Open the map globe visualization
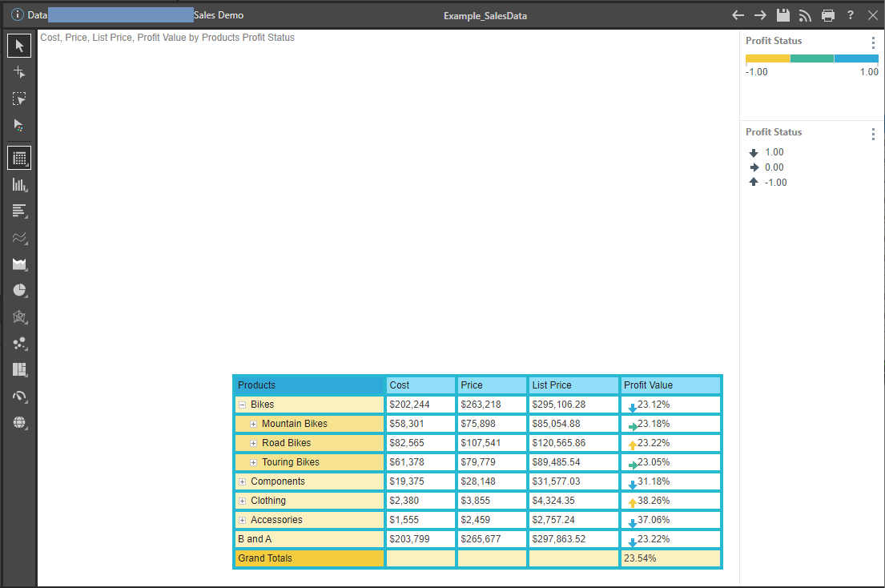The height and width of the screenshot is (588, 885). (x=19, y=423)
